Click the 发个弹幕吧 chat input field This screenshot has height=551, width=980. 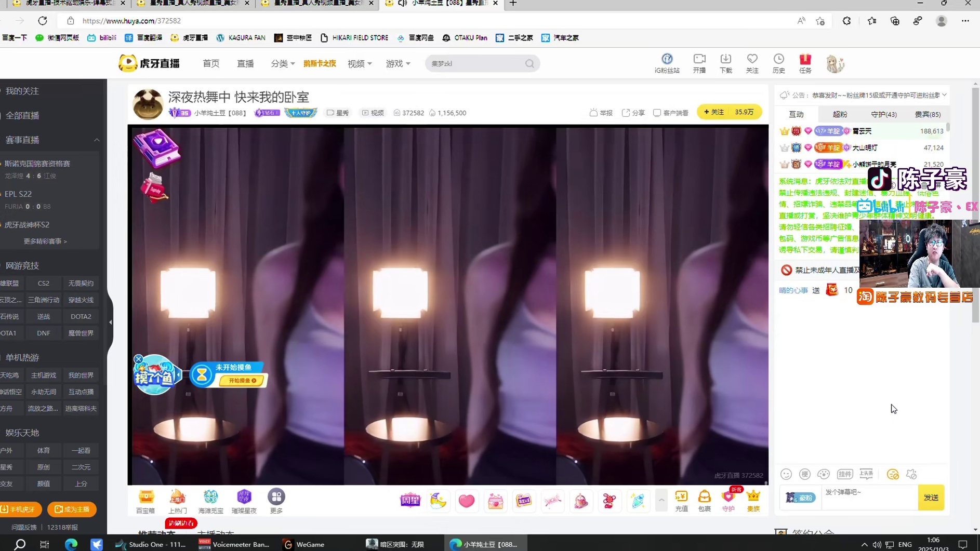coord(869,498)
